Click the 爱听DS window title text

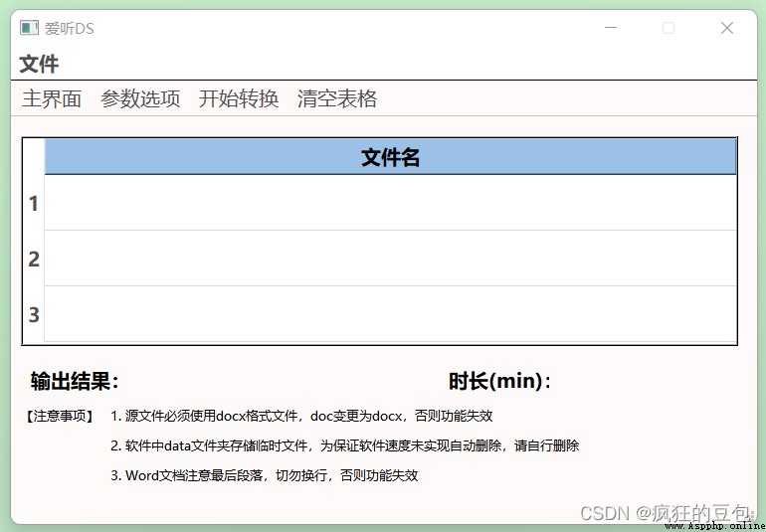(x=70, y=28)
